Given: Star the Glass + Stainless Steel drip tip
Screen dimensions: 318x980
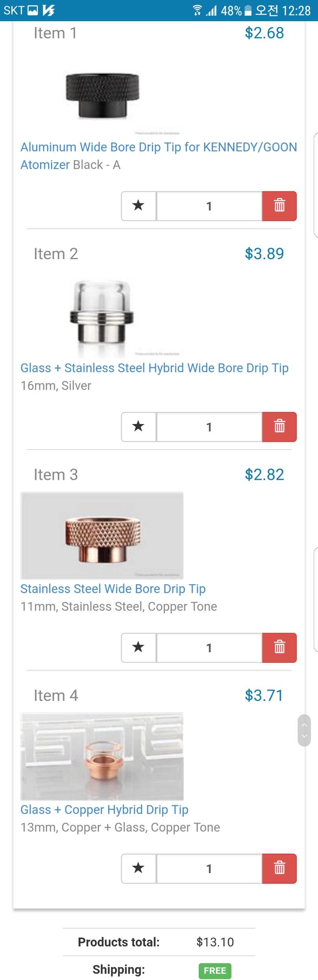Looking at the screenshot, I should (139, 427).
